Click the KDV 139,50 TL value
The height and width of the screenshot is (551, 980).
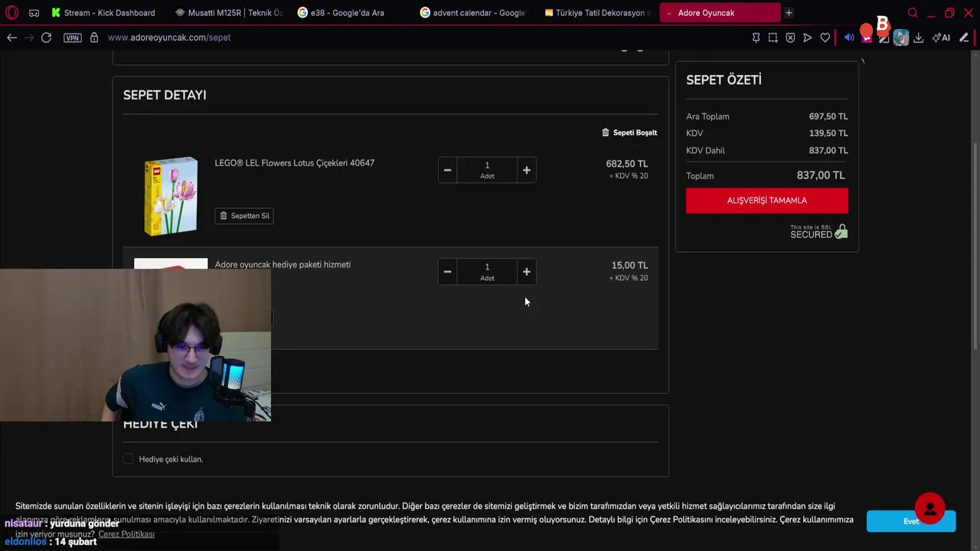828,133
